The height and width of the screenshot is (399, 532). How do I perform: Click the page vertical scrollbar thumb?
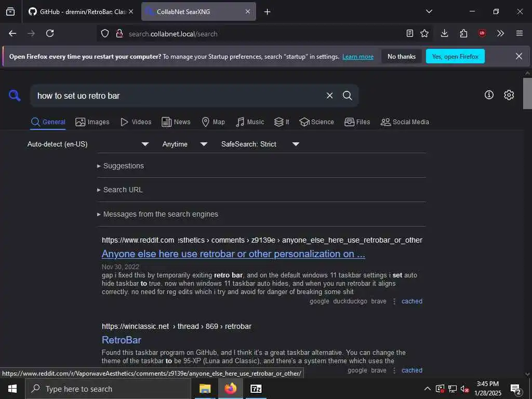(x=527, y=94)
